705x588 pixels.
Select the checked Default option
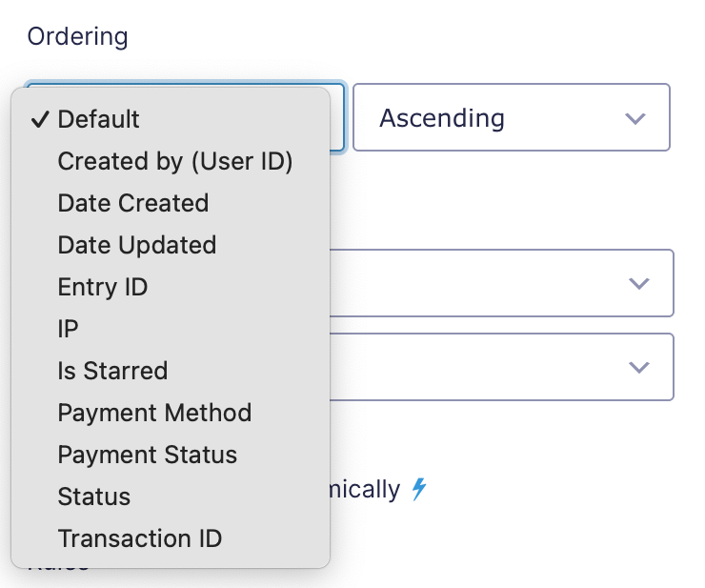point(171,119)
